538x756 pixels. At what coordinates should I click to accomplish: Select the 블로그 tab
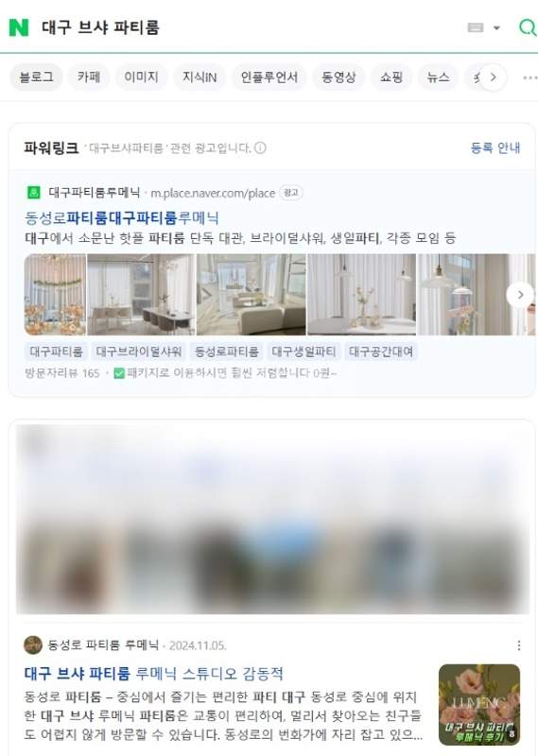[36, 77]
